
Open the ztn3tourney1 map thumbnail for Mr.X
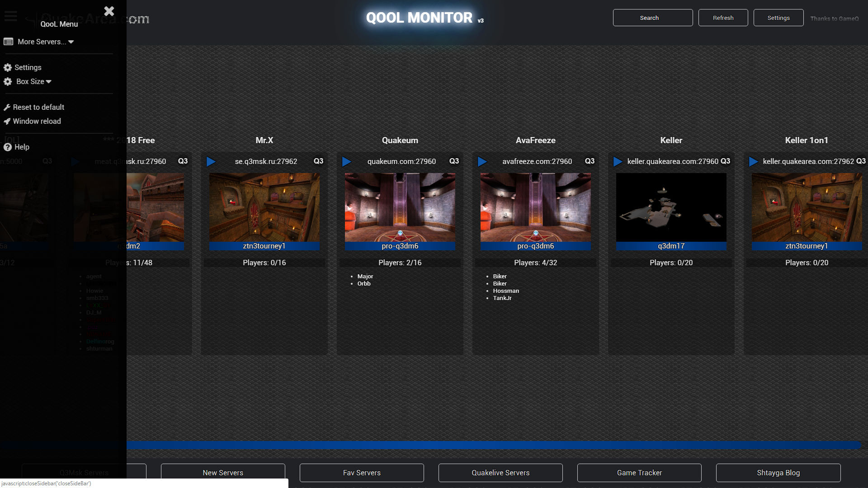264,207
